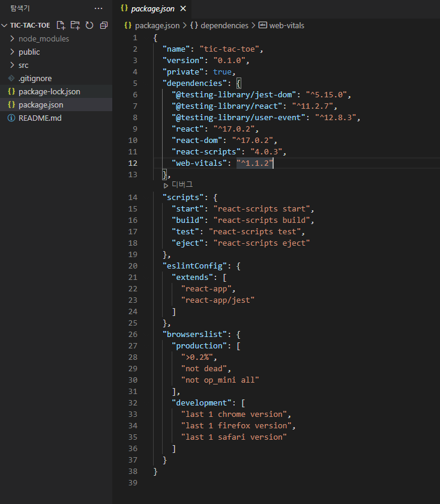Click line number 26 in the gutter
Image resolution: width=440 pixels, height=504 pixels.
coord(133,334)
